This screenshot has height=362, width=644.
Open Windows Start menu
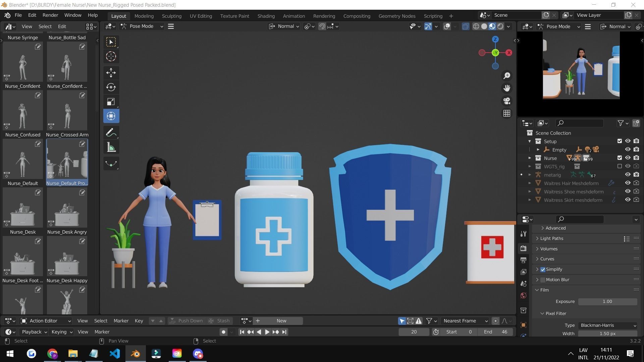10,354
